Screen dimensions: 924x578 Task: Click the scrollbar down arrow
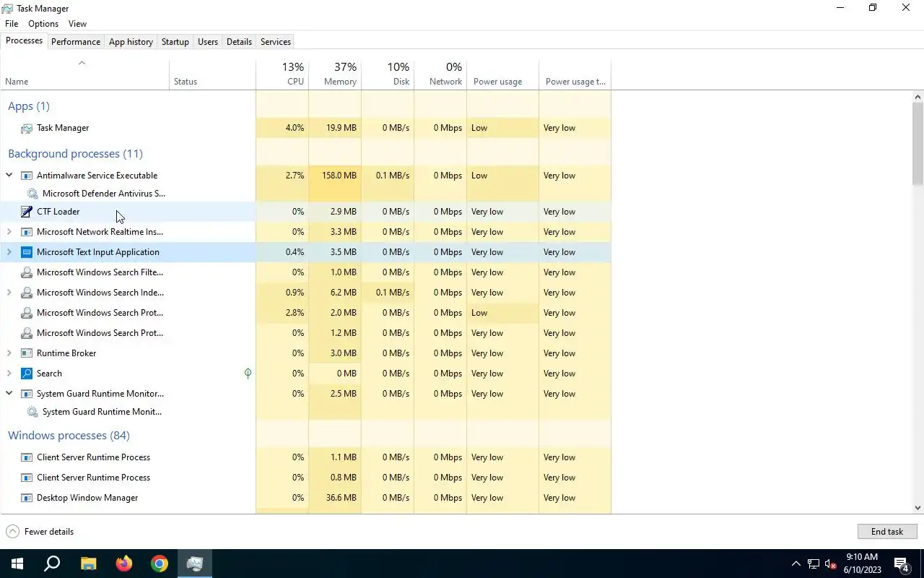click(918, 508)
